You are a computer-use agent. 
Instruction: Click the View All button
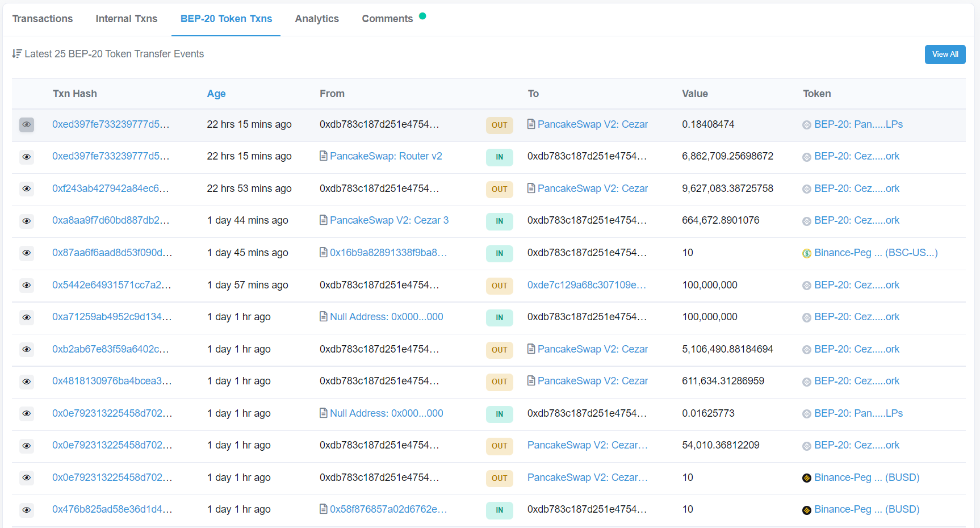click(945, 54)
